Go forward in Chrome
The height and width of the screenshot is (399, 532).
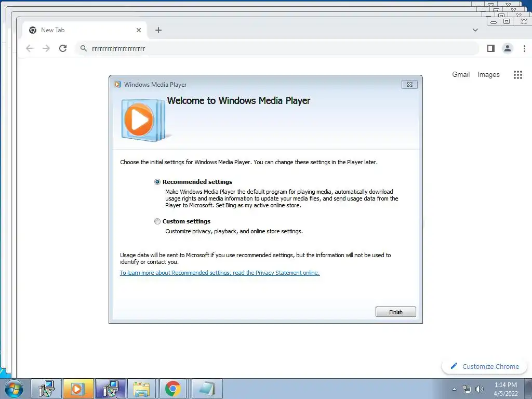pos(46,48)
